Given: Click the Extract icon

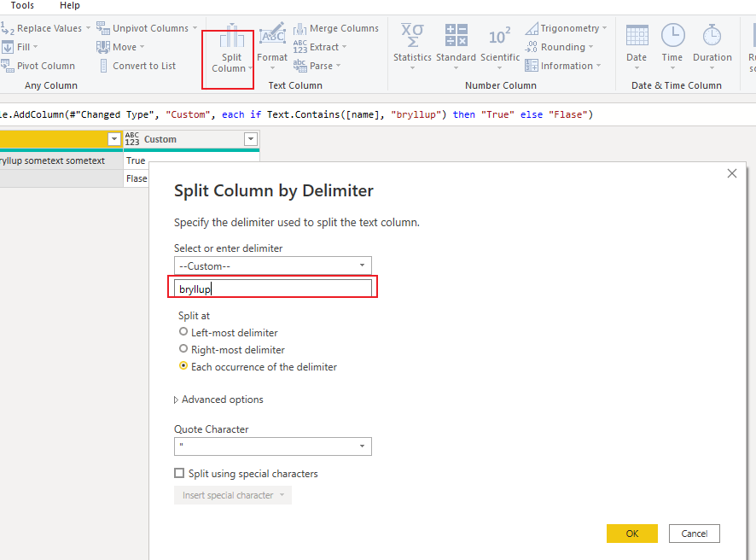Looking at the screenshot, I should coord(299,47).
